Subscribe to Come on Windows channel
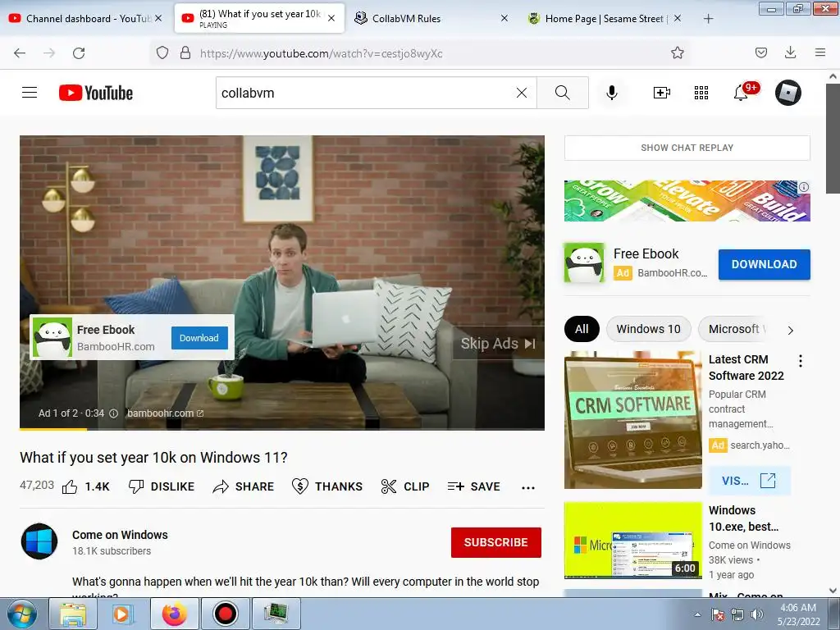Image resolution: width=840 pixels, height=630 pixels. click(496, 542)
